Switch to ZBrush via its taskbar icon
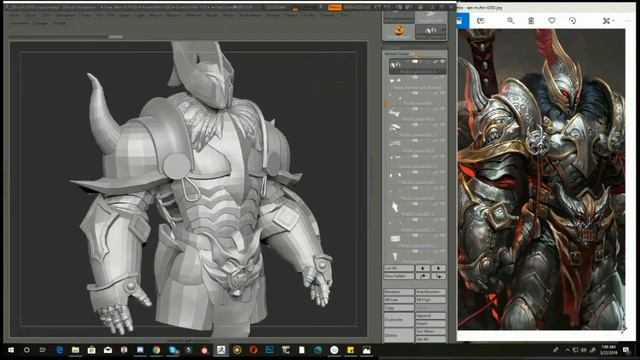Screen dimensions: 640x360 click(x=221, y=350)
